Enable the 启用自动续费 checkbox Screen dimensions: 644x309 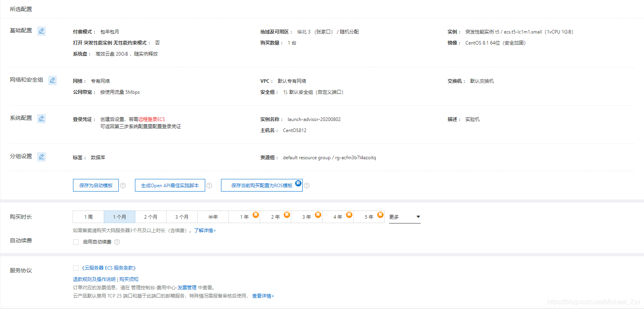[76, 242]
